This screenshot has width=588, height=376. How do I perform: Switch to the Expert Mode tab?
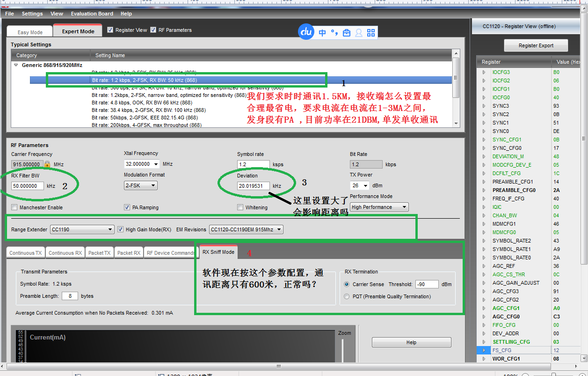78,31
